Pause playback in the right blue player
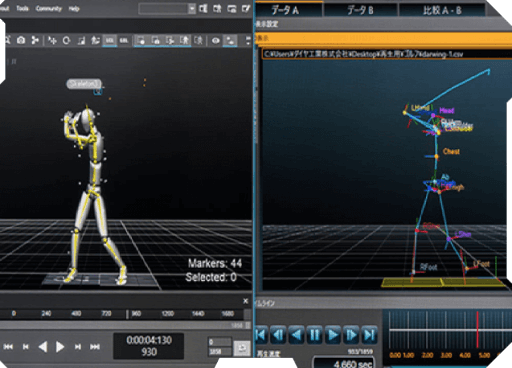The height and width of the screenshot is (368, 512). pos(315,335)
